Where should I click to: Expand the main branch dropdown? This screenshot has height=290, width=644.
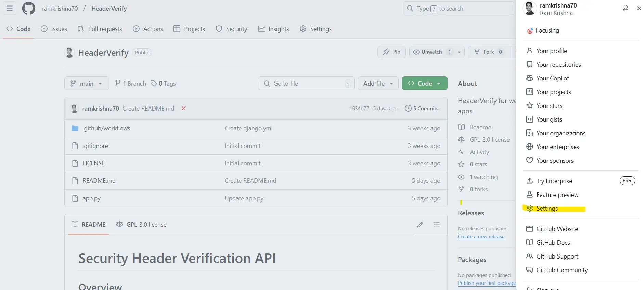pyautogui.click(x=87, y=84)
